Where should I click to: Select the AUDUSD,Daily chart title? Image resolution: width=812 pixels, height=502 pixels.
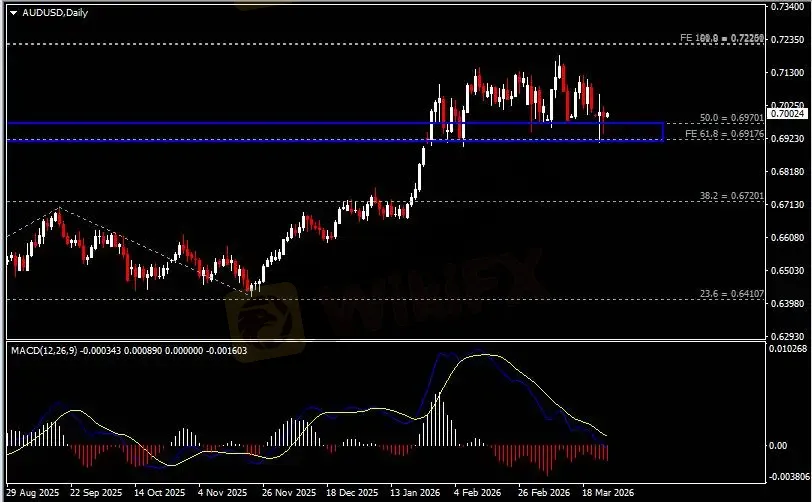[x=55, y=13]
